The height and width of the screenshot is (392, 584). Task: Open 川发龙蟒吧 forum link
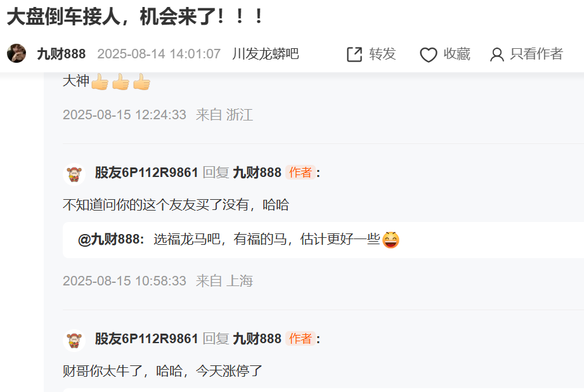[x=266, y=54]
